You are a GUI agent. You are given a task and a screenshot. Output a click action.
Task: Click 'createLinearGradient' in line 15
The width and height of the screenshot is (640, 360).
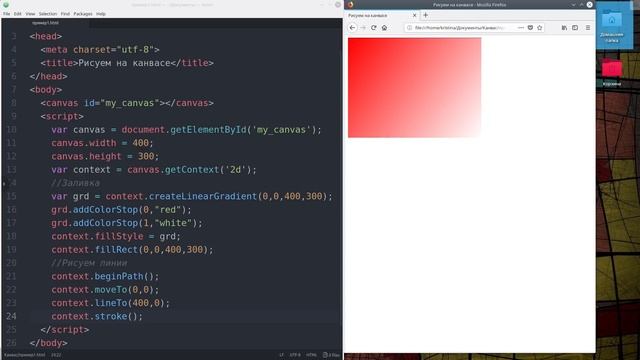tap(203, 196)
